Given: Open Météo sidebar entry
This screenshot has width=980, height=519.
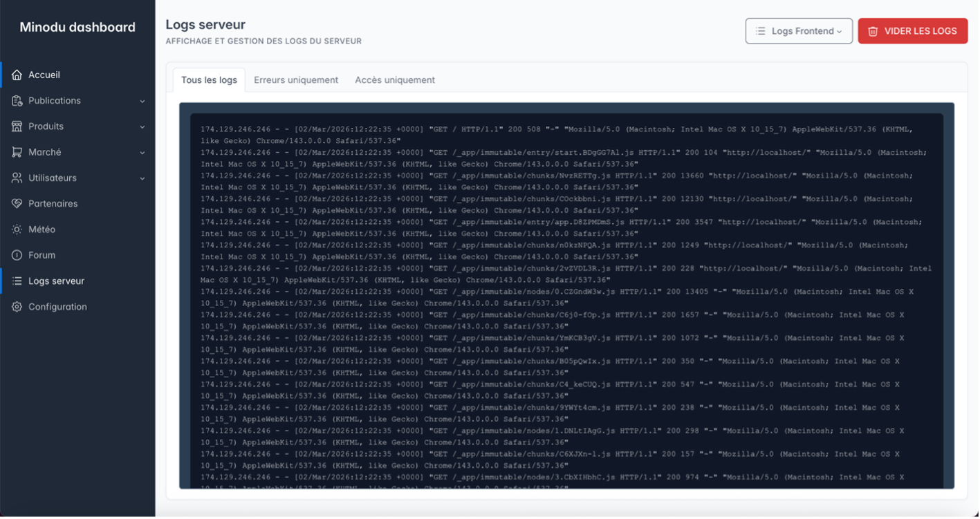Looking at the screenshot, I should click(x=77, y=229).
